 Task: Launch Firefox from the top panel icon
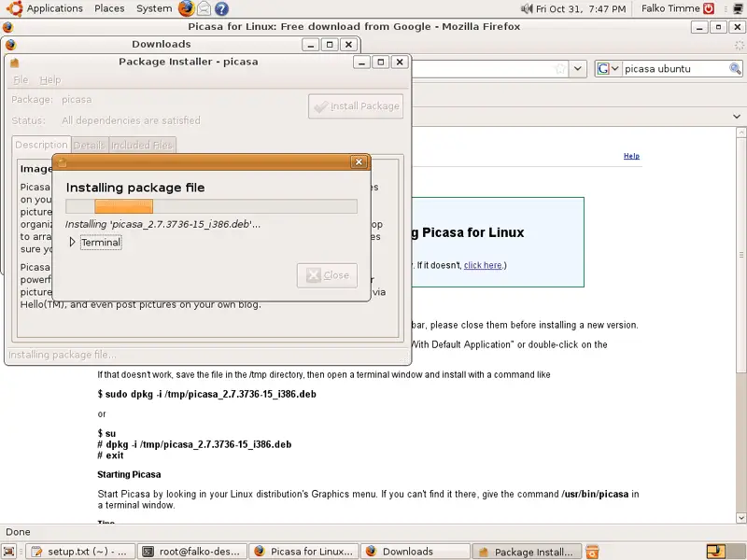[x=186, y=8]
